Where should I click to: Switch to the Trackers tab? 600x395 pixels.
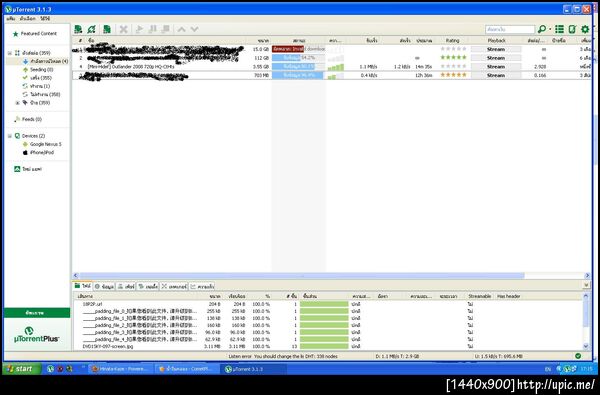click(174, 286)
